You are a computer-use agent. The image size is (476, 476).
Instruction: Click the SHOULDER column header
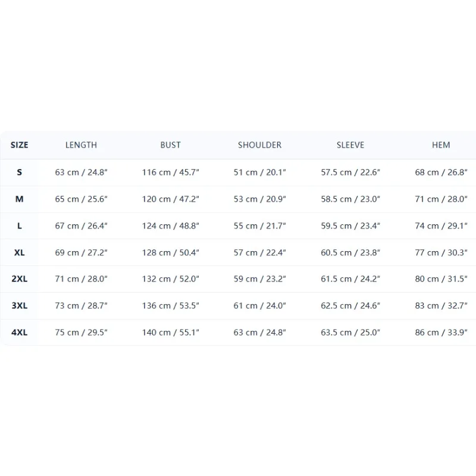click(259, 145)
